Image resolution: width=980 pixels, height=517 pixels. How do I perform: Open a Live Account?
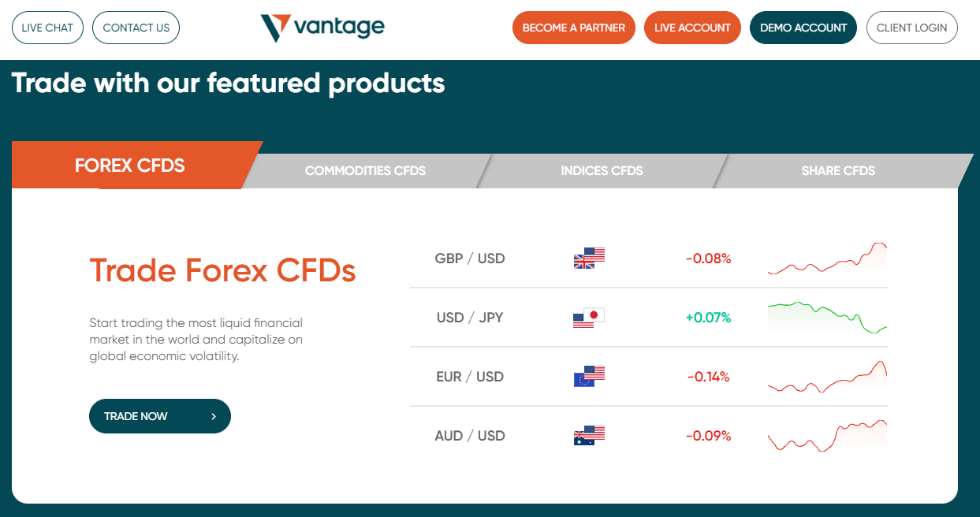[692, 28]
